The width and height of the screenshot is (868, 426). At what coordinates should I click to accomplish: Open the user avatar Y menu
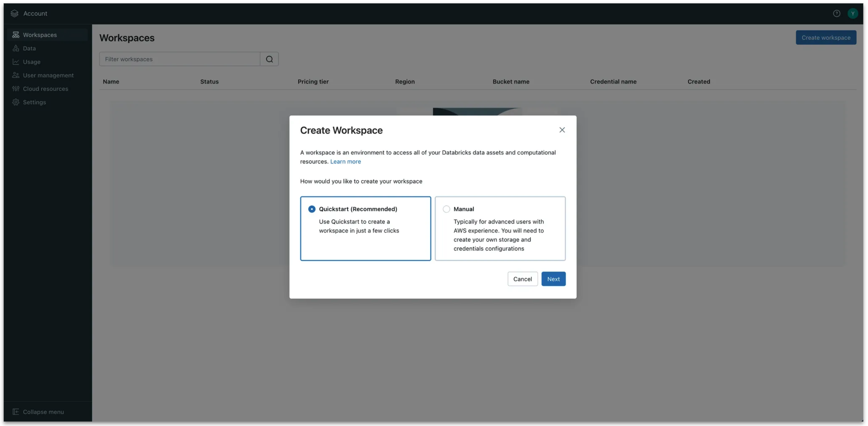[x=852, y=14]
